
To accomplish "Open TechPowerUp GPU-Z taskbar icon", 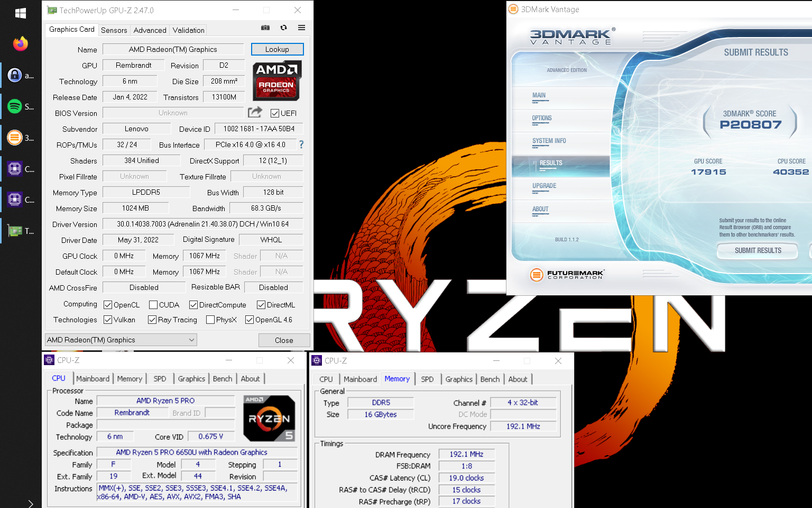I will [x=15, y=231].
